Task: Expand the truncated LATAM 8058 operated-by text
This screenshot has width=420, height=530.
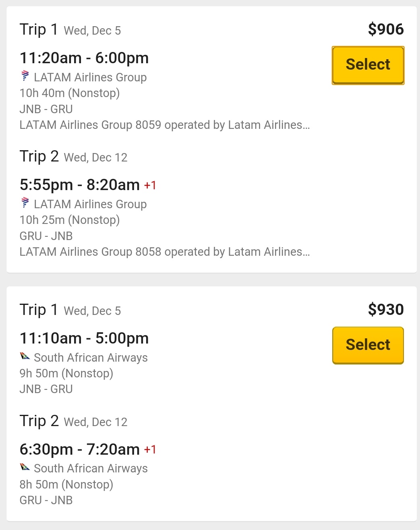Action: tap(164, 252)
